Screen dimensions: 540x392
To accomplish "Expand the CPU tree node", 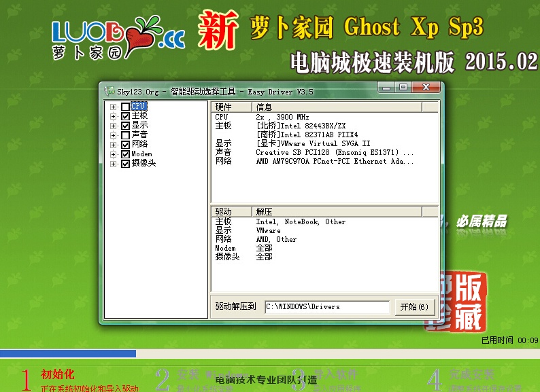I will [x=113, y=107].
